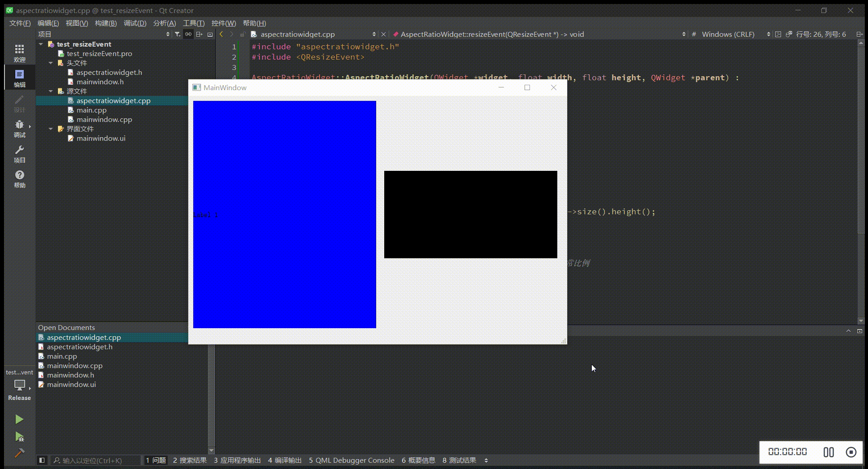Click the # preprocessor directives icon
Viewport: 868px width, 469px height.
pyautogui.click(x=694, y=34)
